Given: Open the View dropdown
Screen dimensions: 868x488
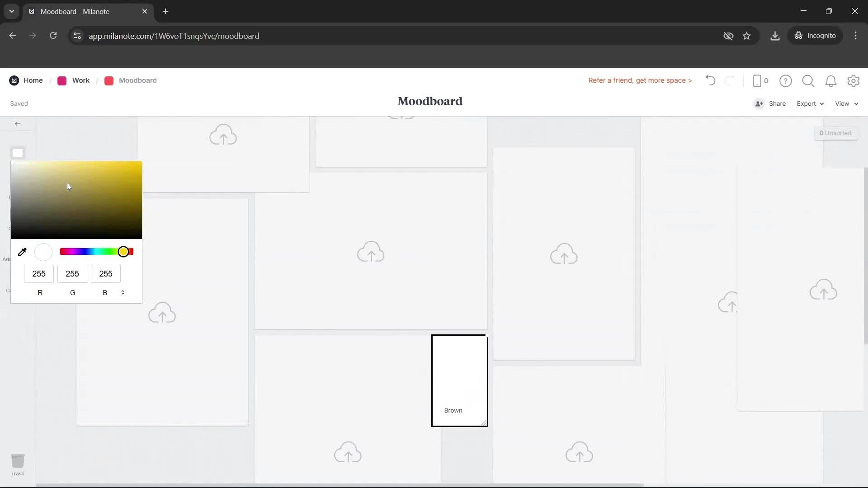Looking at the screenshot, I should tap(846, 103).
